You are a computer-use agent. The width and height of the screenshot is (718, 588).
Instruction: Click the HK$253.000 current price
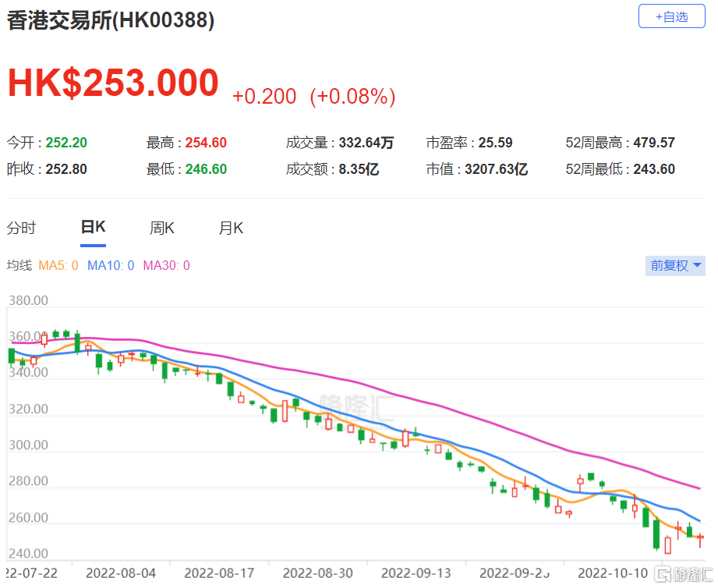(x=113, y=83)
